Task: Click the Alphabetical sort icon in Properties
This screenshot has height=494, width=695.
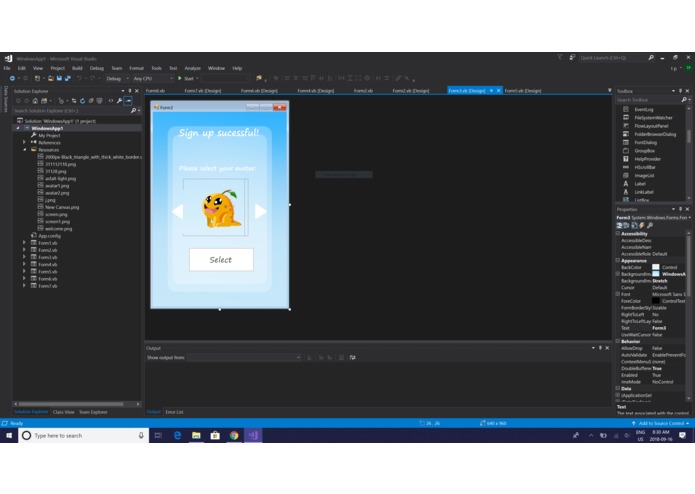Action: [626, 226]
